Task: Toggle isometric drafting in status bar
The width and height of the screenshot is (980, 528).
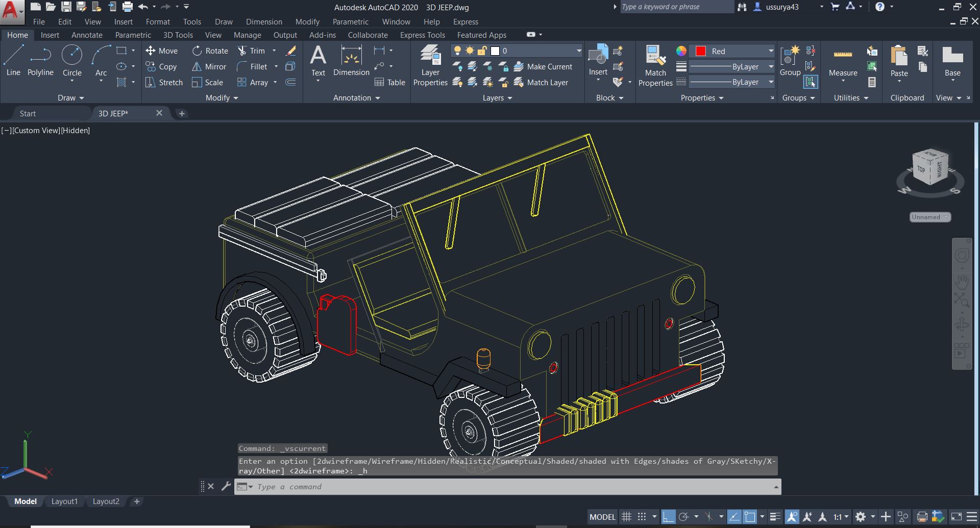Action: 709,517
